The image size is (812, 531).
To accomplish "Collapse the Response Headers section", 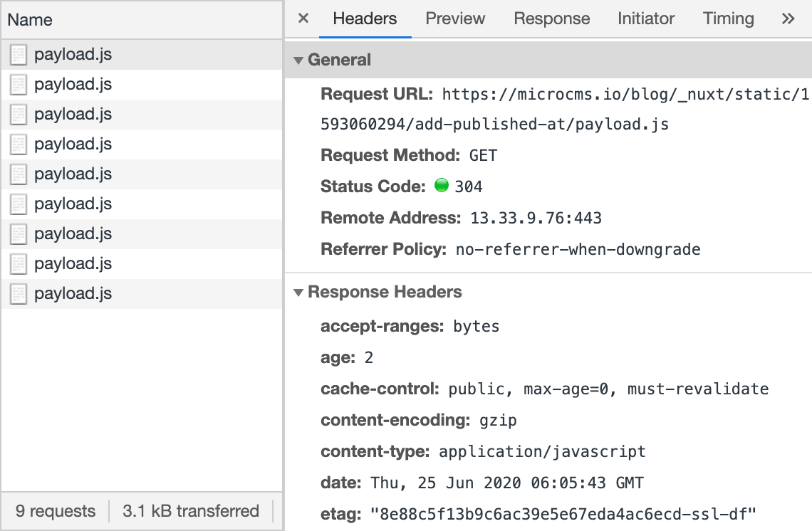I will click(298, 293).
